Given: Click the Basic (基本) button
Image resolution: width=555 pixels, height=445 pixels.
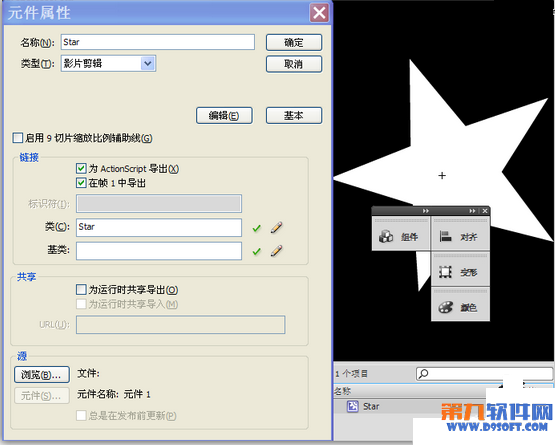Looking at the screenshot, I should click(x=294, y=115).
